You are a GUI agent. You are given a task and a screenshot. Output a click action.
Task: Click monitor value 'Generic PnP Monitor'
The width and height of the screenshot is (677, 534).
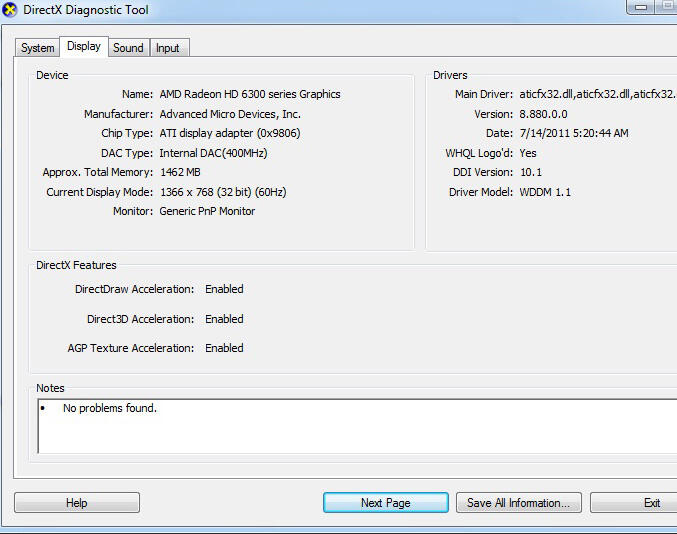coord(207,211)
